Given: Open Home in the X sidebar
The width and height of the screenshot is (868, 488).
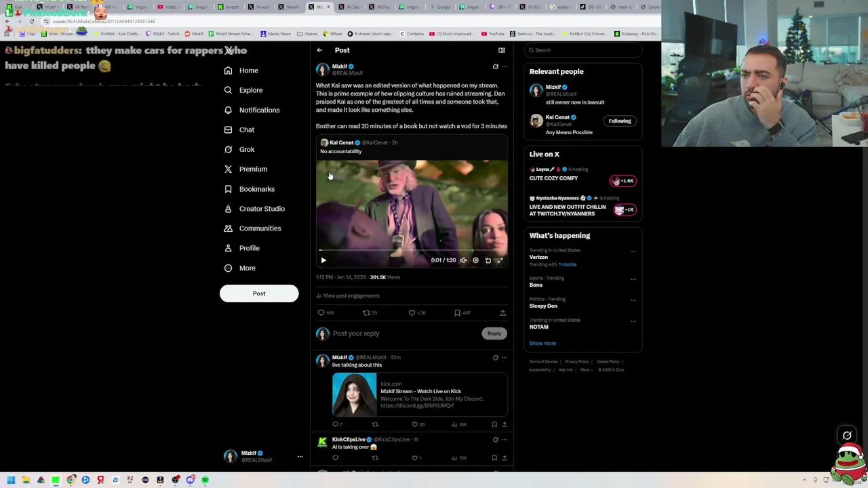Looking at the screenshot, I should pyautogui.click(x=241, y=70).
